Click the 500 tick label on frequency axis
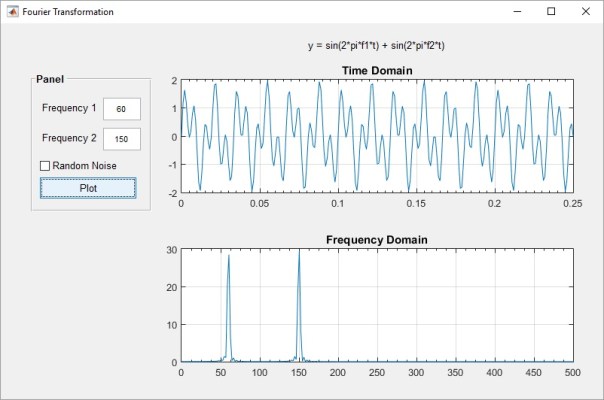 tap(571, 373)
